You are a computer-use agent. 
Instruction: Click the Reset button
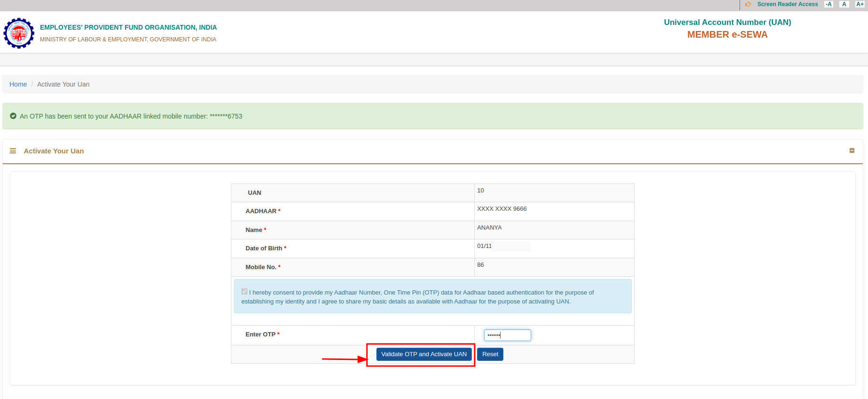pyautogui.click(x=490, y=354)
